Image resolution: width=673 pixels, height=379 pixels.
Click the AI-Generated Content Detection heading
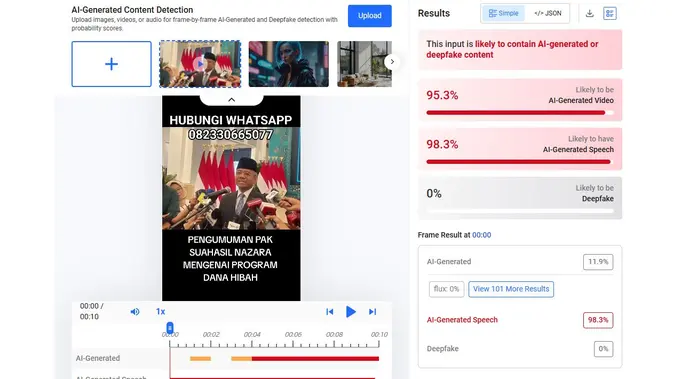132,10
